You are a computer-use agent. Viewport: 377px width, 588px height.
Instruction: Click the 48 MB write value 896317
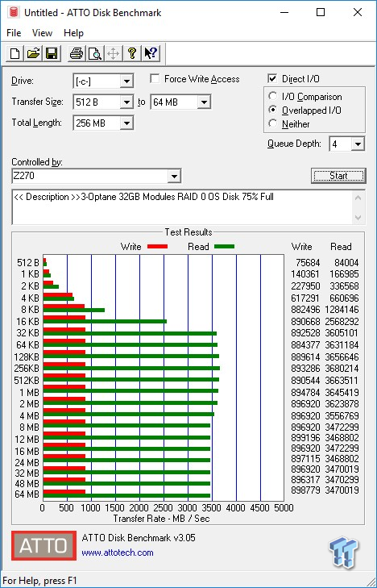coord(305,480)
